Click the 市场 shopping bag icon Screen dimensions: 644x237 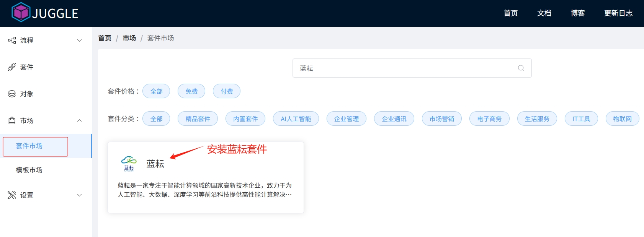[x=12, y=120]
